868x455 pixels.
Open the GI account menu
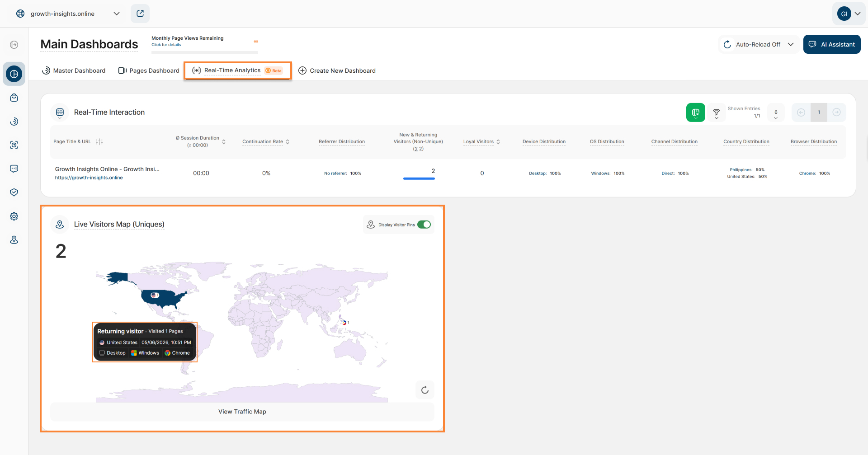(849, 14)
